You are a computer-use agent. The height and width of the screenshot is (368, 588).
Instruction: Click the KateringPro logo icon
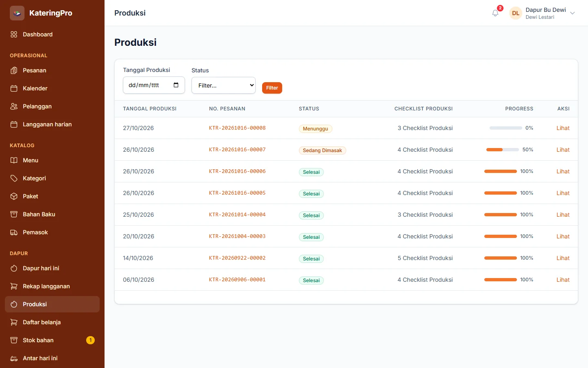[x=17, y=13]
